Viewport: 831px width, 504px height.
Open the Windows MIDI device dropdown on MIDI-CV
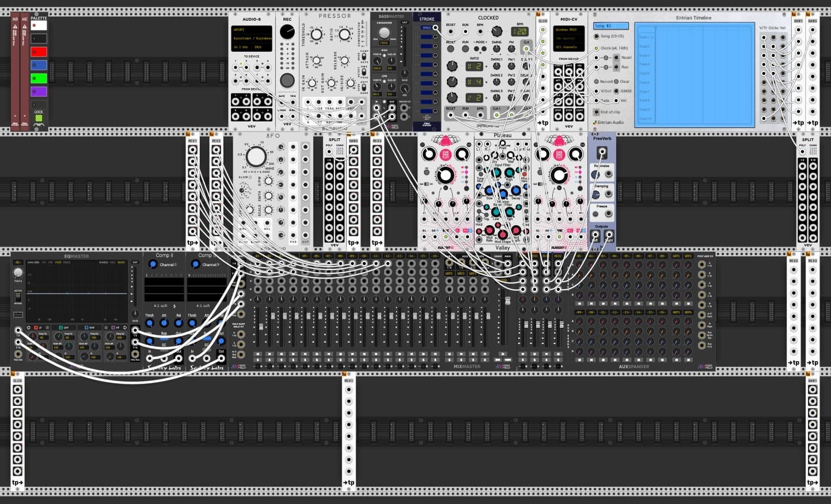(567, 30)
